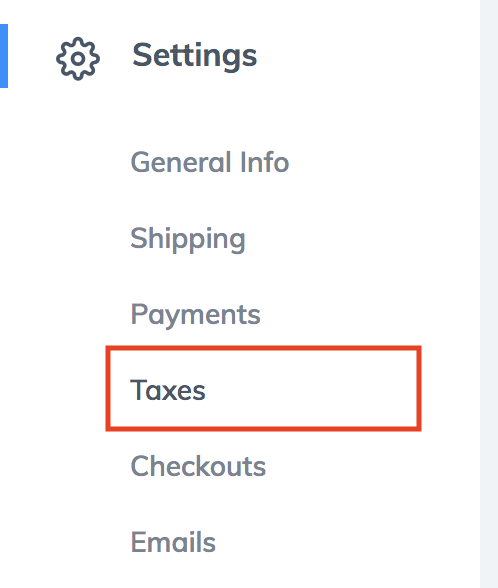The image size is (498, 588).
Task: Select the highlighted Taxes menu item
Action: (x=263, y=388)
